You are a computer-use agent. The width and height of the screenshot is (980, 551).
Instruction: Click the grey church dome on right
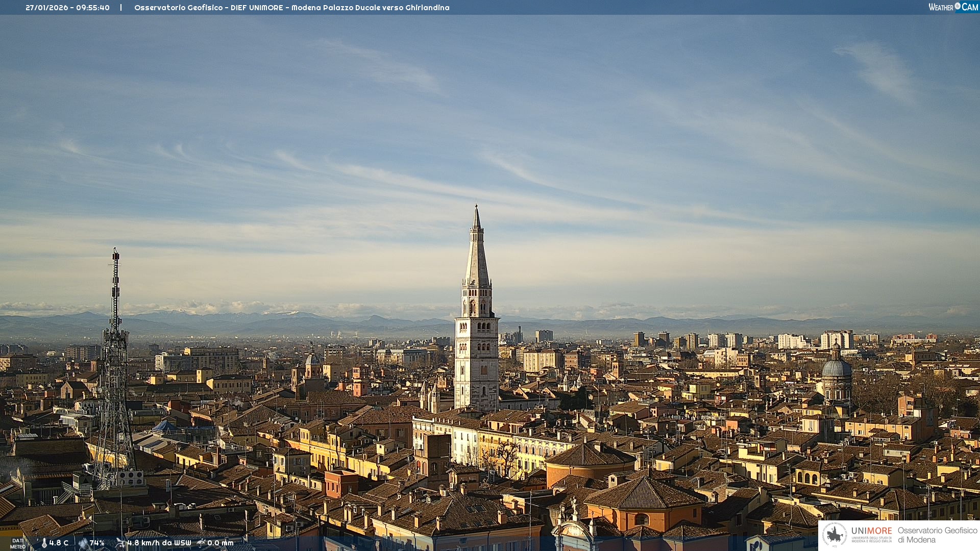tap(836, 367)
